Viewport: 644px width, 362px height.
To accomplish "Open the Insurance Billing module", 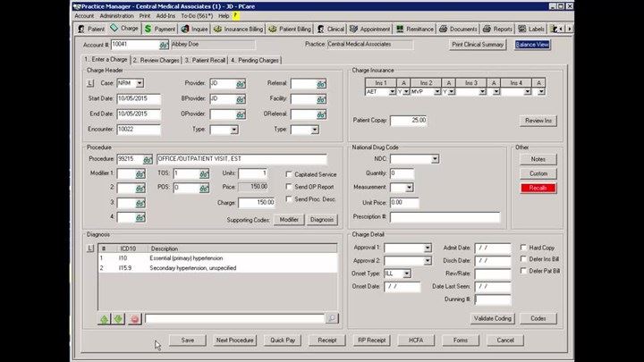I will [238, 29].
